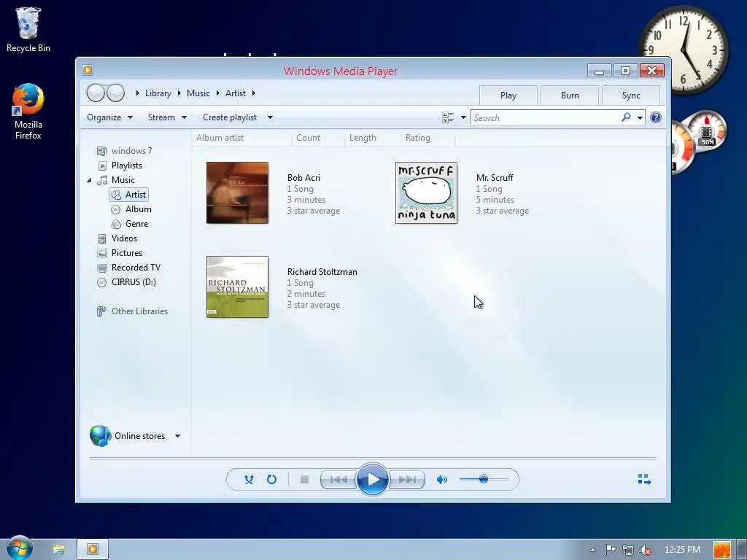The height and width of the screenshot is (560, 747).
Task: Open Other Libraries
Action: [133, 311]
